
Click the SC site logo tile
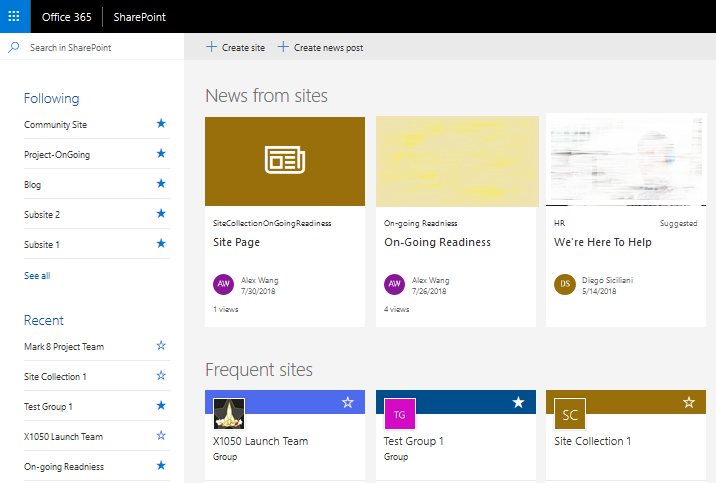(570, 414)
